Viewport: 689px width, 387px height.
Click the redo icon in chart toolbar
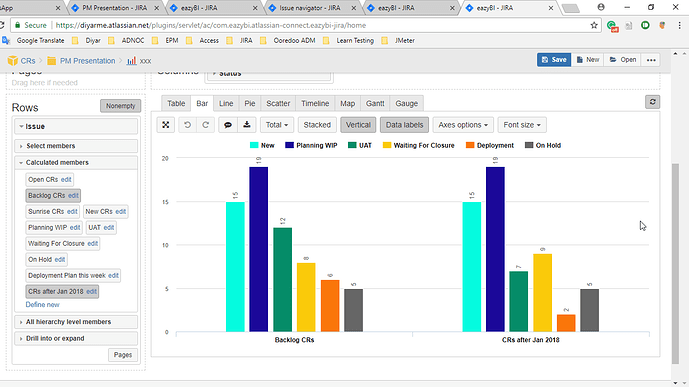(x=205, y=125)
